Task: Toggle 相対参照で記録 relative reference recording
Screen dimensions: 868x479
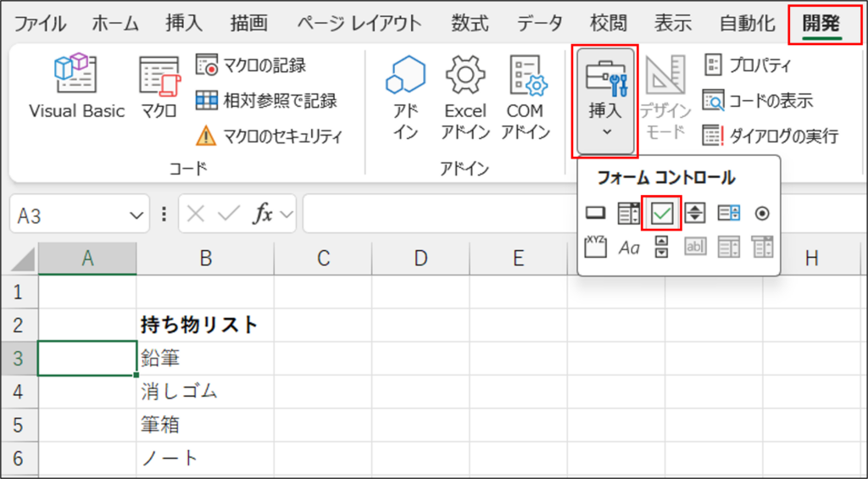Action: click(x=266, y=101)
